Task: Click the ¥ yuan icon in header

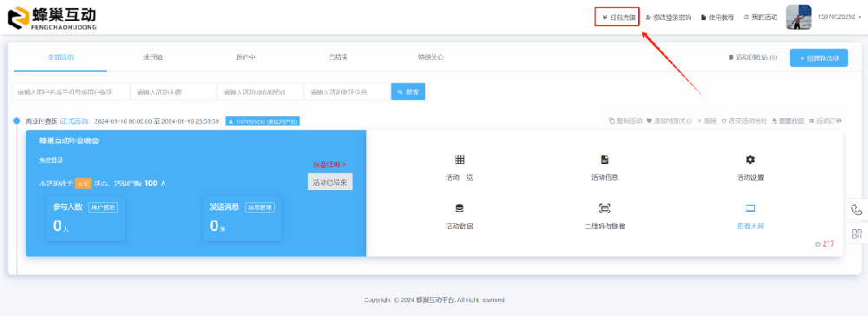Action: (x=604, y=17)
